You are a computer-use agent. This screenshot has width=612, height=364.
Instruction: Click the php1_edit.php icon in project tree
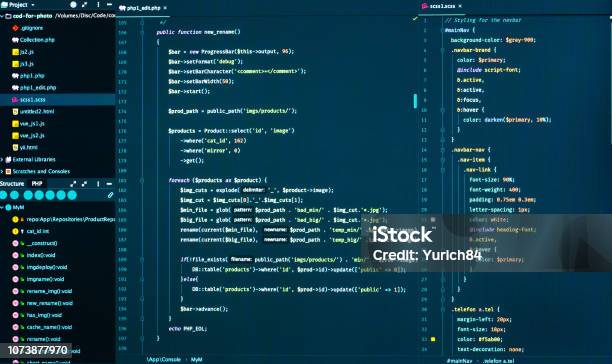pos(15,88)
